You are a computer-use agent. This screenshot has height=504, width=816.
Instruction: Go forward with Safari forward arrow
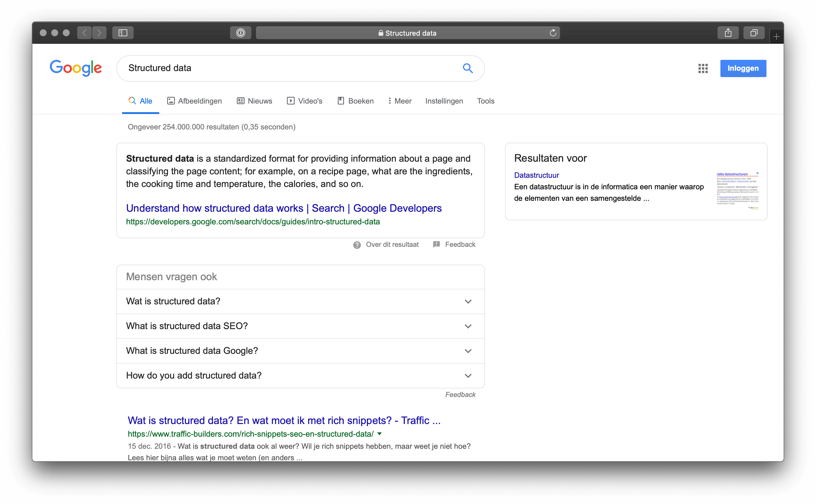pyautogui.click(x=99, y=33)
